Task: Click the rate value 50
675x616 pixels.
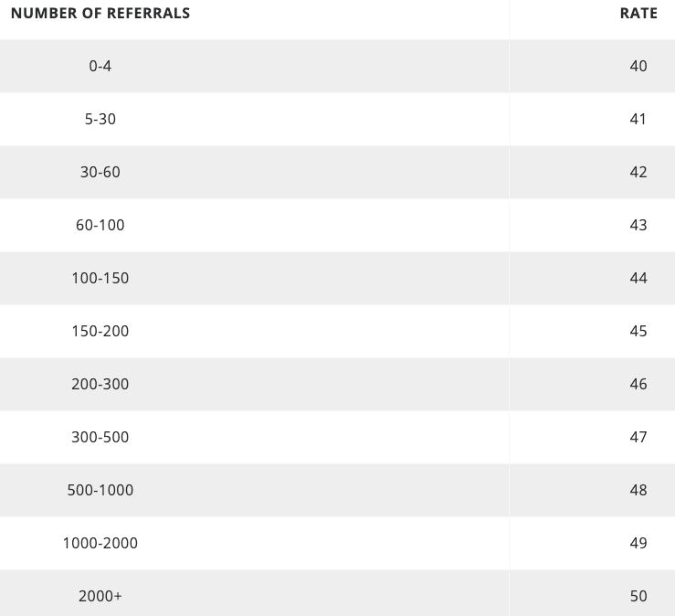Action: 638,596
